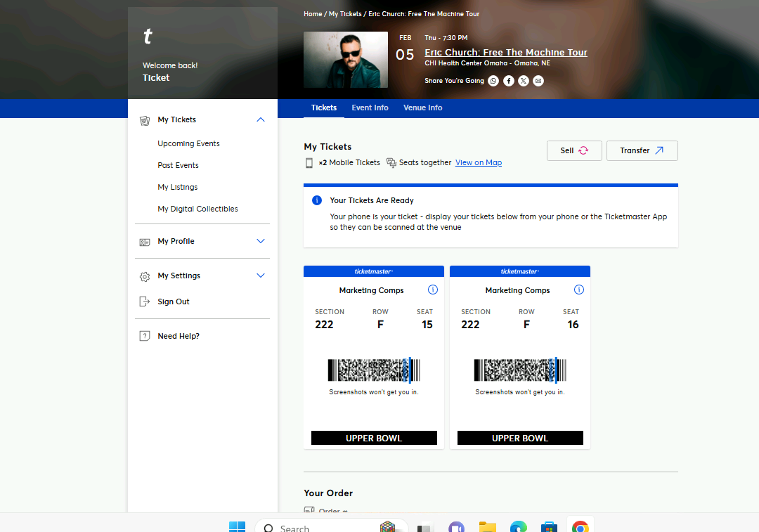This screenshot has width=759, height=532.
Task: Click Need Help? label
Action: pyautogui.click(x=178, y=336)
